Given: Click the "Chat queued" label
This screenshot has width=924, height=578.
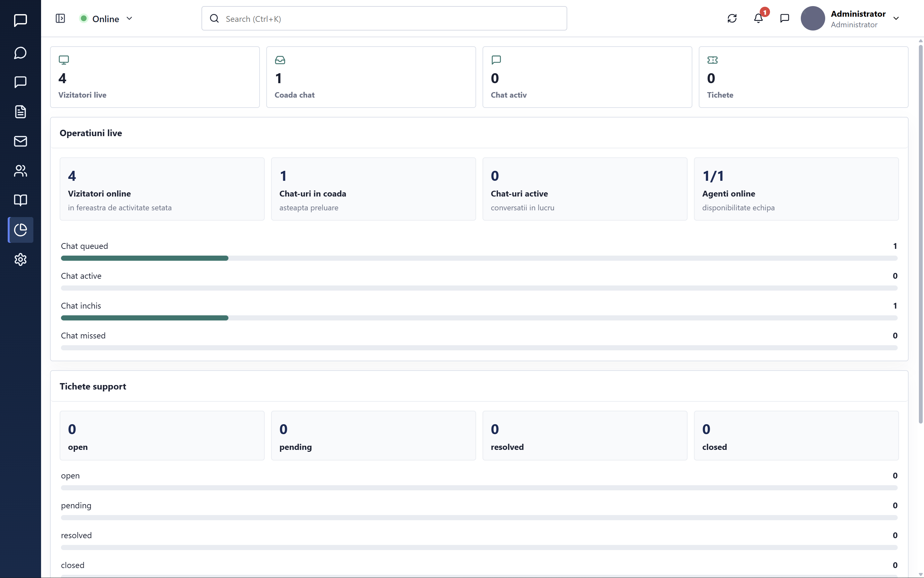Looking at the screenshot, I should 84,246.
